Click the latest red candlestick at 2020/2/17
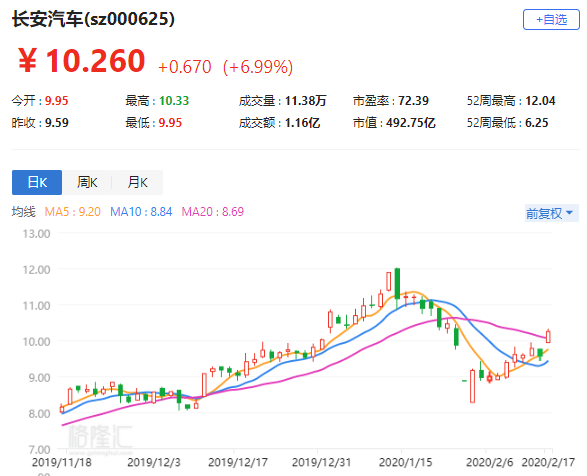This screenshot has width=587, height=476. pos(548,336)
